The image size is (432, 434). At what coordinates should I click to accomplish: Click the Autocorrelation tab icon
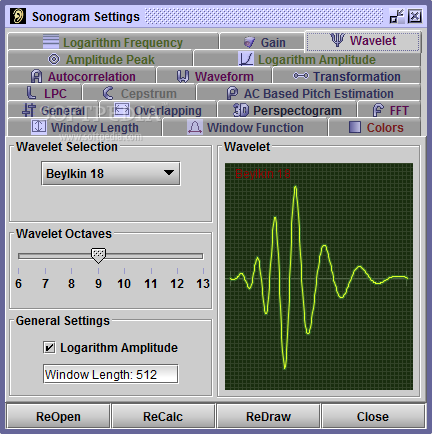click(x=36, y=76)
